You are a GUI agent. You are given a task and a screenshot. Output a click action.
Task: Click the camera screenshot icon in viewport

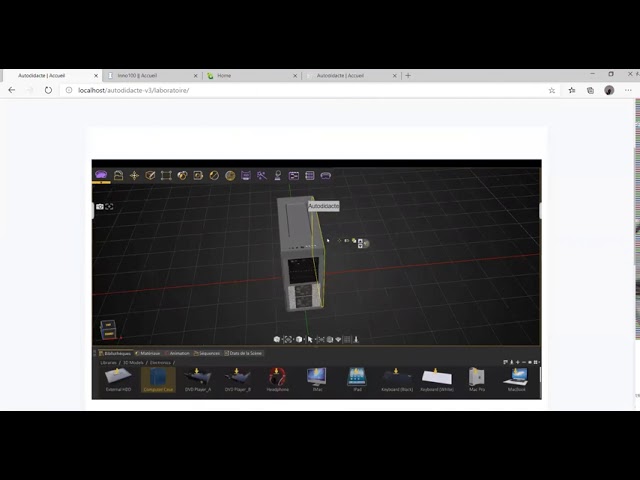tap(100, 207)
